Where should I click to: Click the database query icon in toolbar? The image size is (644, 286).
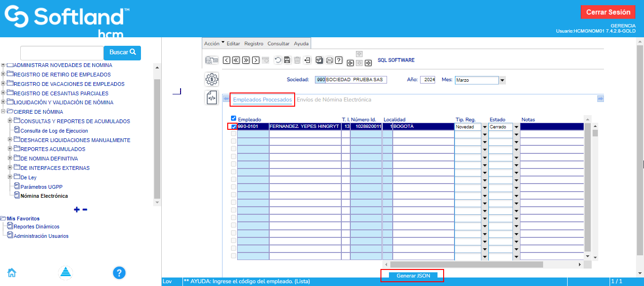pos(212,60)
